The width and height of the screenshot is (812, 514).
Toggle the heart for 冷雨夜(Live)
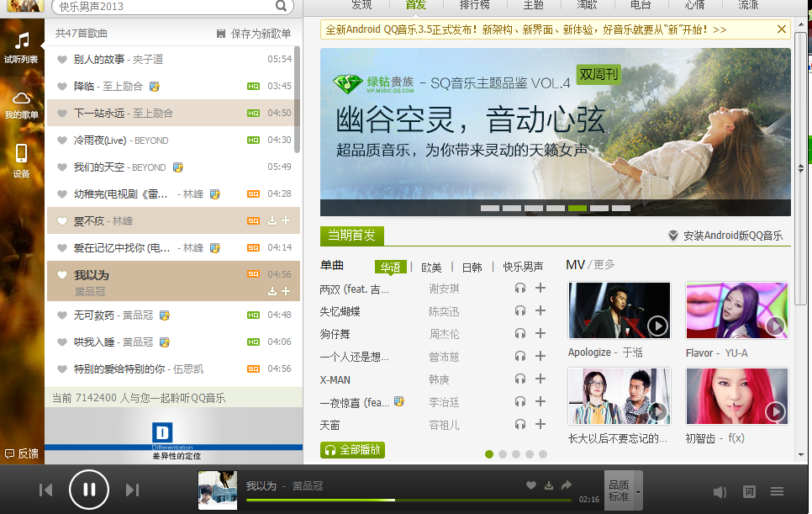[x=62, y=140]
